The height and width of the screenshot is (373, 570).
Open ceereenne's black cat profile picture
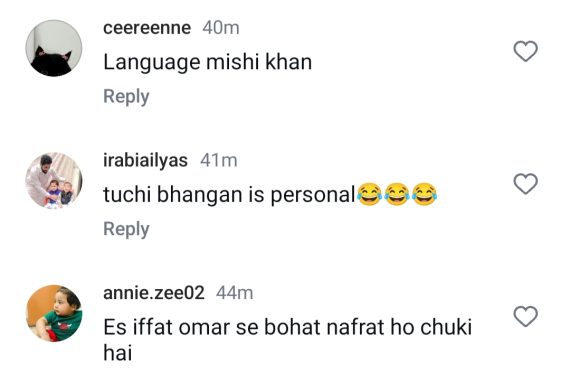[x=54, y=48]
